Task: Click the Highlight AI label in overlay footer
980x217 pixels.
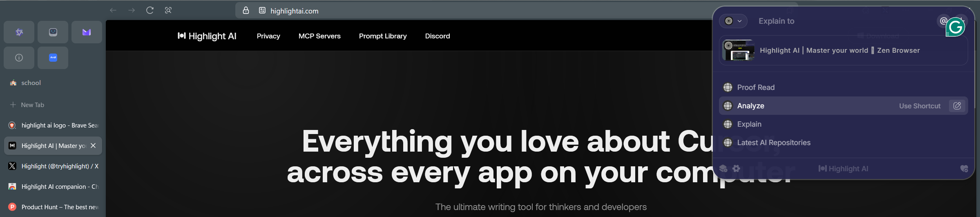Action: click(844, 169)
